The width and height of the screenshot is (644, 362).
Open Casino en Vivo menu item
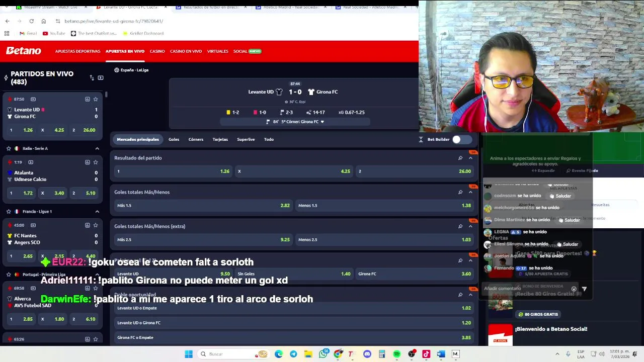pos(186,51)
